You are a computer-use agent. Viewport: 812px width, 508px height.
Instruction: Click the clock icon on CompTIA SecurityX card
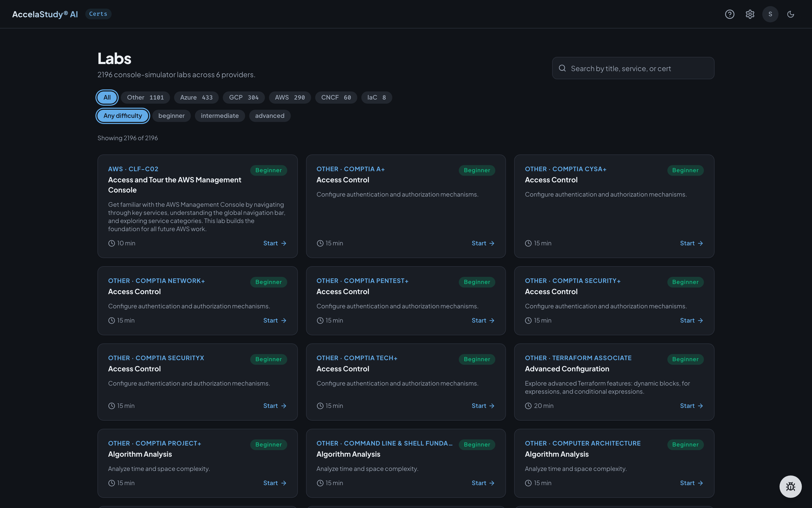[112, 406]
